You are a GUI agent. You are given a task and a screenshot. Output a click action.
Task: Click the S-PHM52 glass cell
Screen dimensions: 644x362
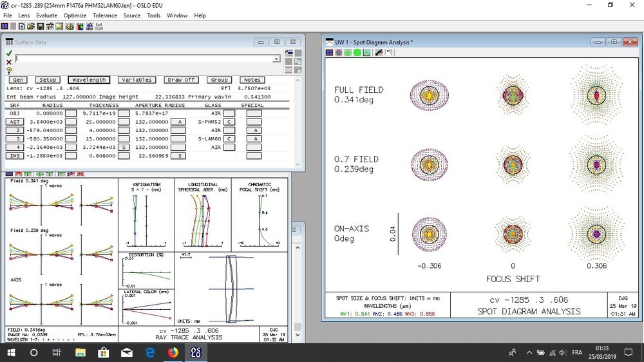(209, 122)
